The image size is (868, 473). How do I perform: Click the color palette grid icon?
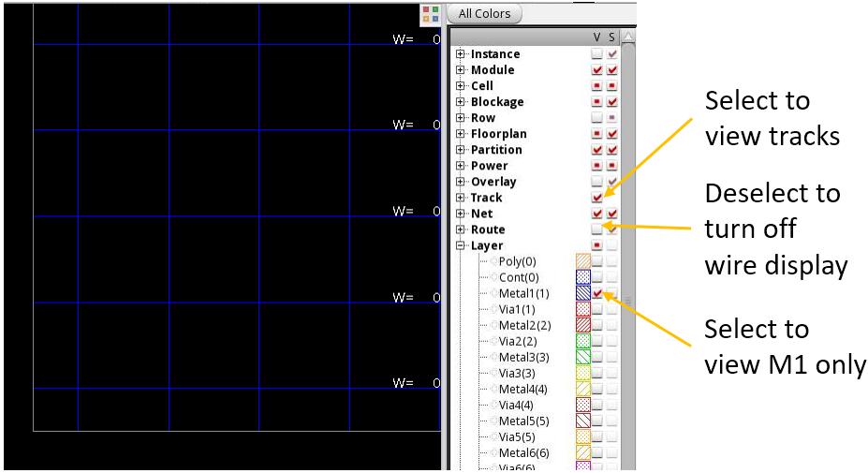(431, 14)
